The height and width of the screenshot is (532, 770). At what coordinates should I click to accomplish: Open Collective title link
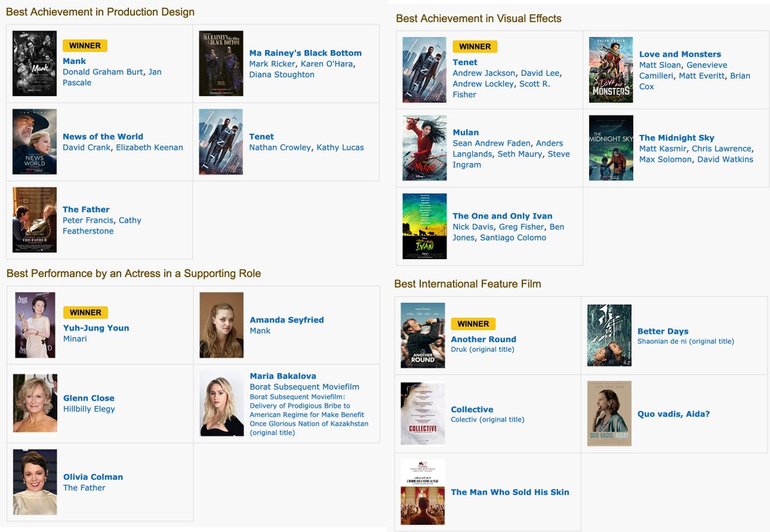(472, 409)
